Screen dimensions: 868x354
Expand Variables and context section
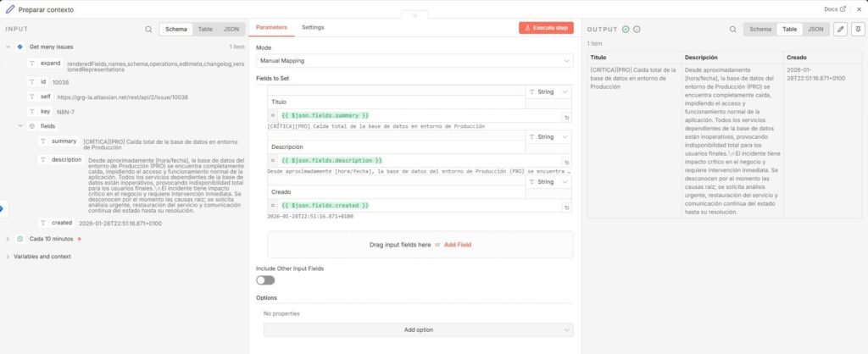(x=8, y=257)
